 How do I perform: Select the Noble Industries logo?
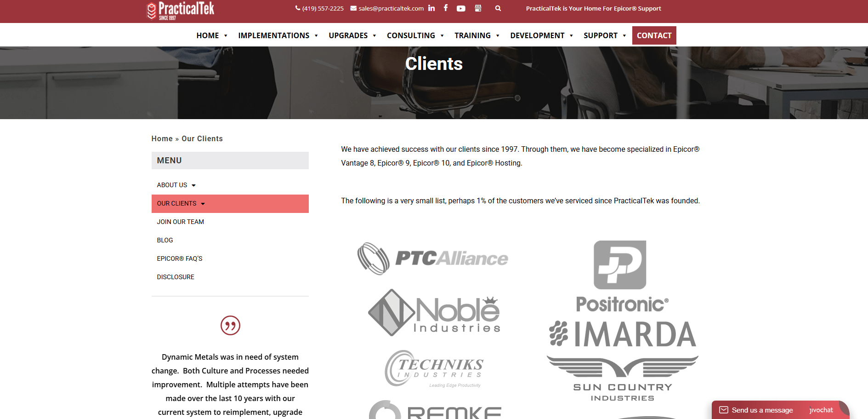(434, 312)
